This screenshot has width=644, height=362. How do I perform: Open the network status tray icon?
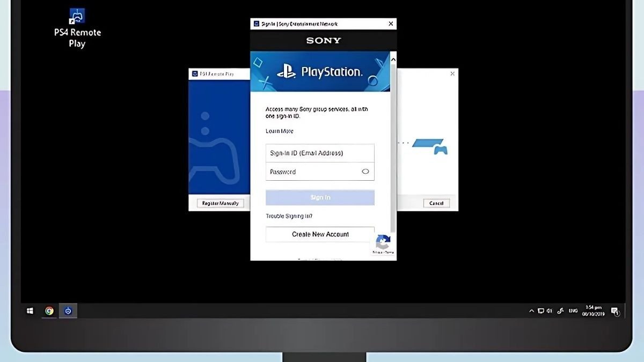click(x=541, y=311)
